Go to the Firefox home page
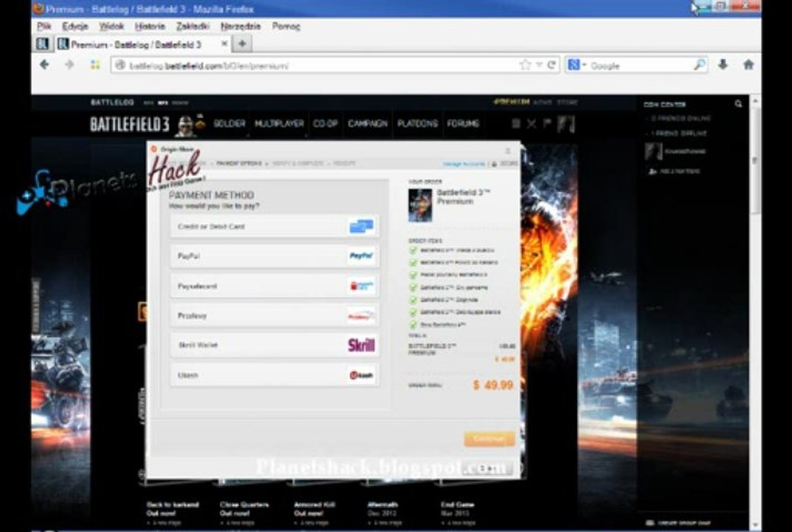 (x=748, y=64)
